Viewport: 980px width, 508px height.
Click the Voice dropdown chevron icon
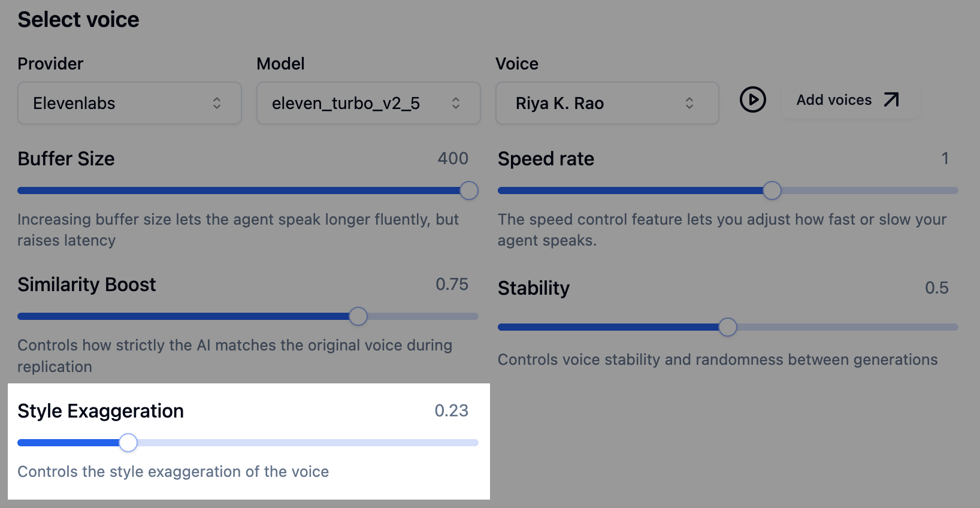689,103
